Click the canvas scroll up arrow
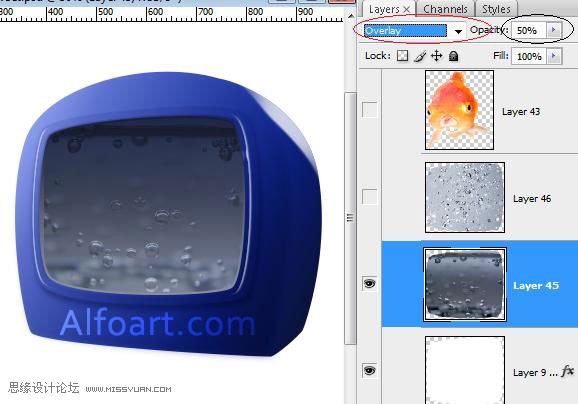578x404 pixels. tap(351, 16)
